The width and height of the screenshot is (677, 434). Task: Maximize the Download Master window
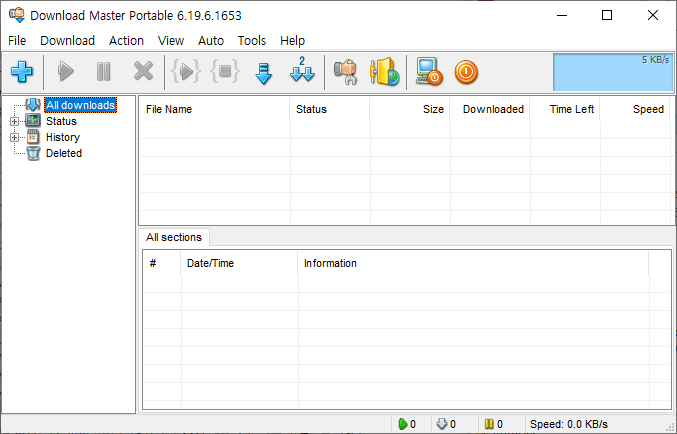click(607, 16)
